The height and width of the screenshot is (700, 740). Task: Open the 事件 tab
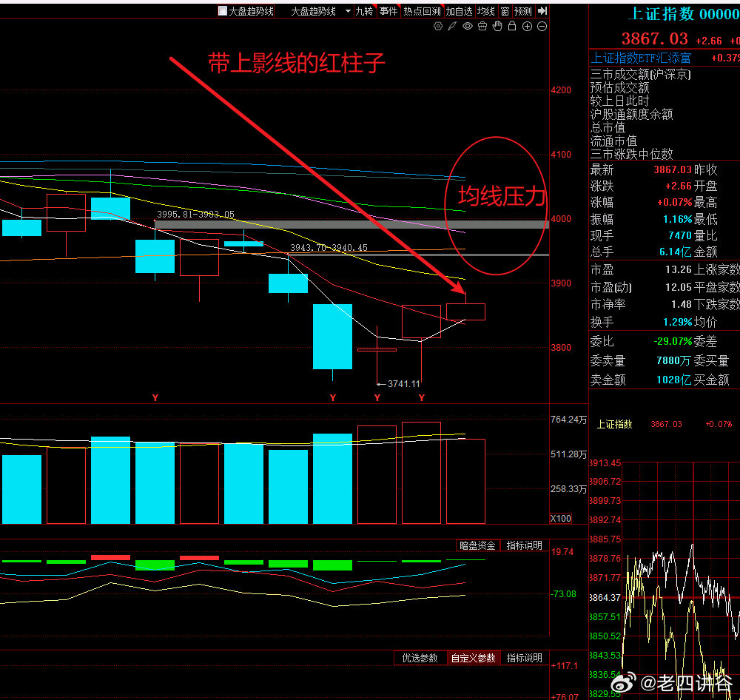tap(388, 11)
